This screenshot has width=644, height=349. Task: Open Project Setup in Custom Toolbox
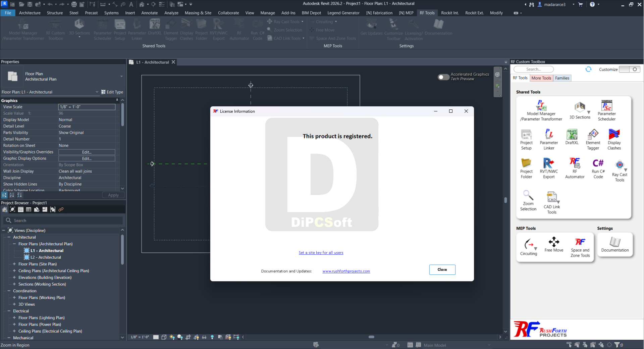tap(526, 140)
